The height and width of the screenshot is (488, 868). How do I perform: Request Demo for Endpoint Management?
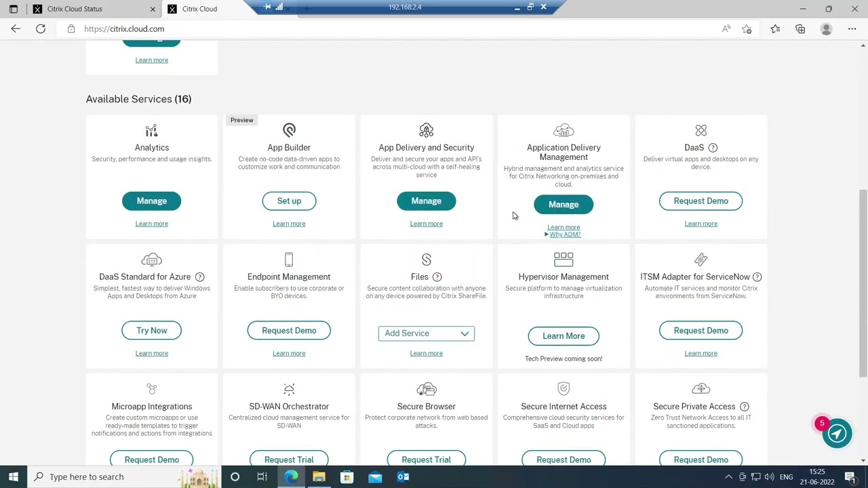pos(289,330)
